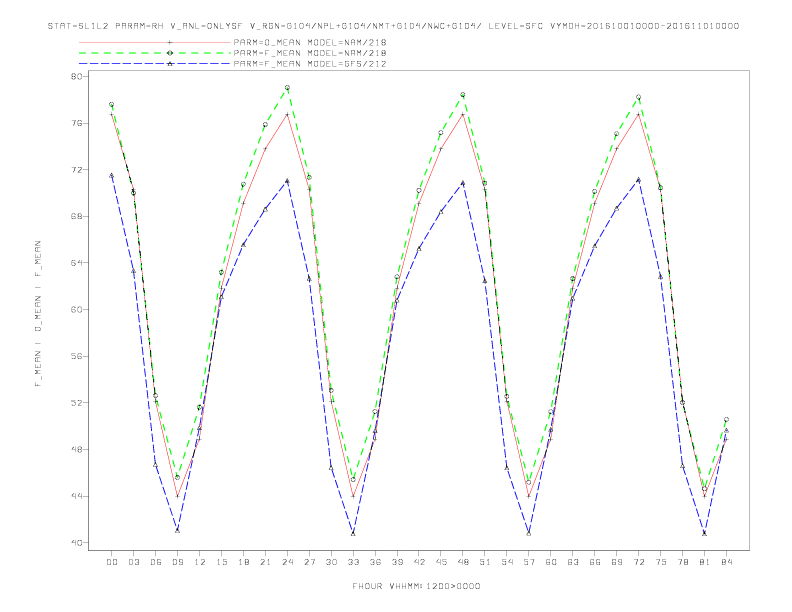
Task: Click x-axis forecast hour 48
Action: click(463, 562)
